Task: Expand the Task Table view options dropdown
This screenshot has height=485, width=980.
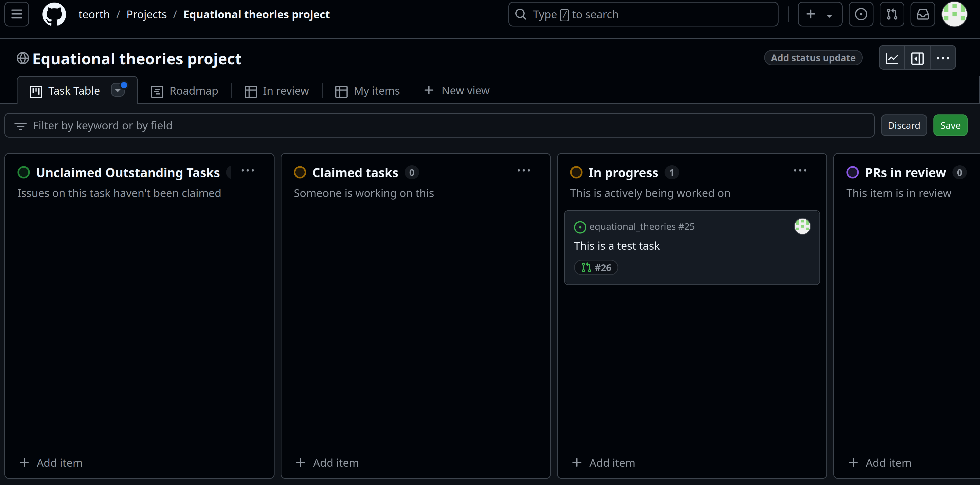Action: 118,91
